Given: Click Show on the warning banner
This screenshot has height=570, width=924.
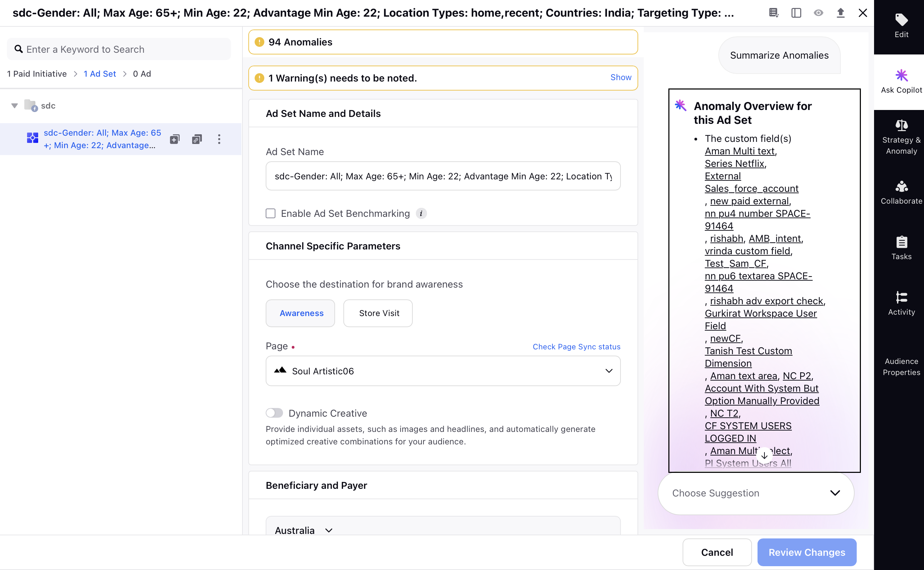Looking at the screenshot, I should (x=621, y=77).
